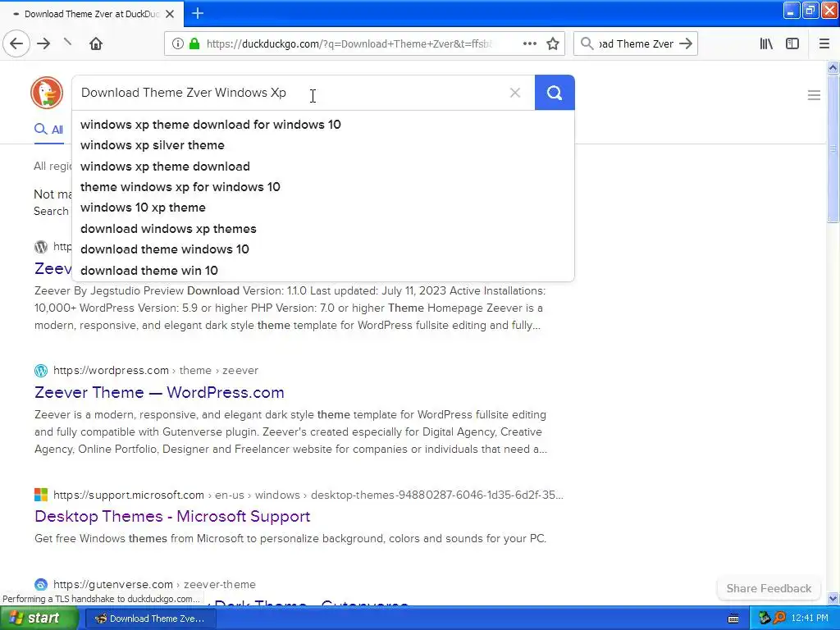Click the Firefox toolbar search field

coord(636,44)
